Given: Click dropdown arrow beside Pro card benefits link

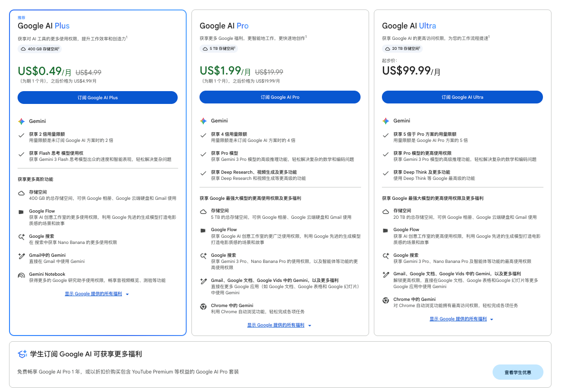Looking at the screenshot, I should point(310,326).
